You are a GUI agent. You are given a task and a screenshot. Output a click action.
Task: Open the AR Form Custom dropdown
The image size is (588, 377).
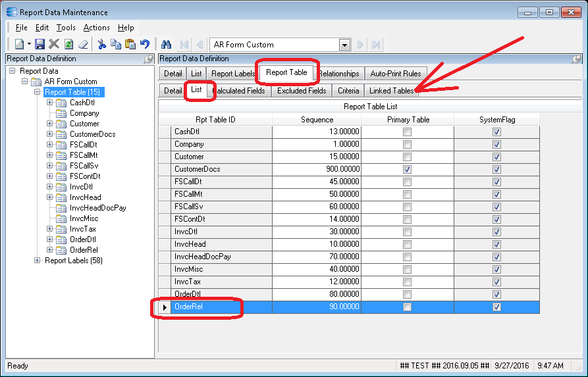pyautogui.click(x=344, y=45)
